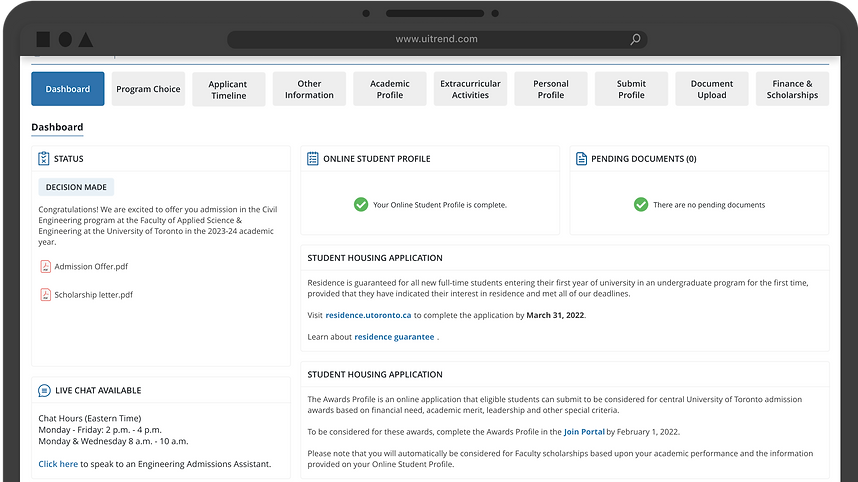
Task: Click the Live Chat speech bubble icon
Action: [x=44, y=391]
